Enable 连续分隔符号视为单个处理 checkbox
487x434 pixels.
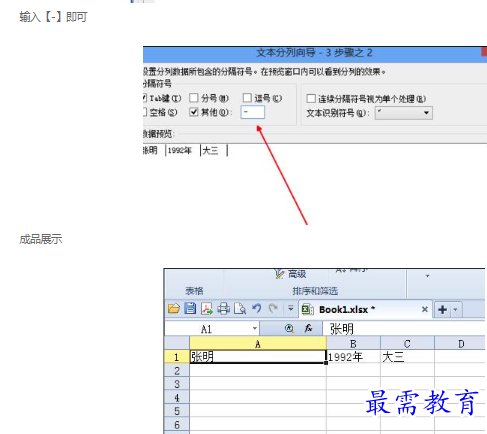point(311,98)
